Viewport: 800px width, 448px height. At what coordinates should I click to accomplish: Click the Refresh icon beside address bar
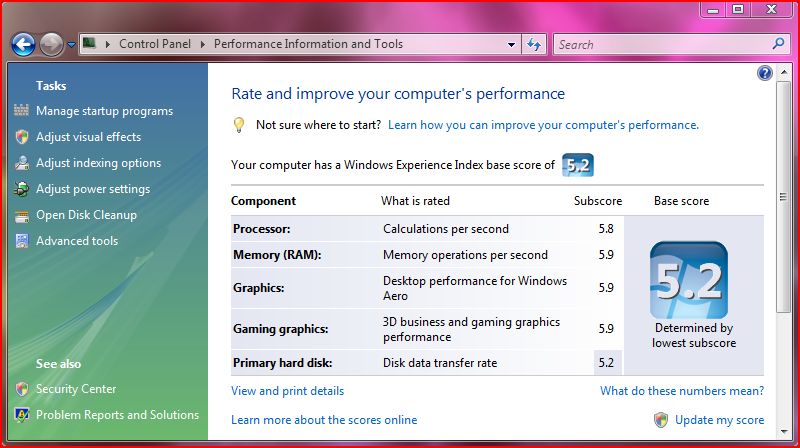534,44
